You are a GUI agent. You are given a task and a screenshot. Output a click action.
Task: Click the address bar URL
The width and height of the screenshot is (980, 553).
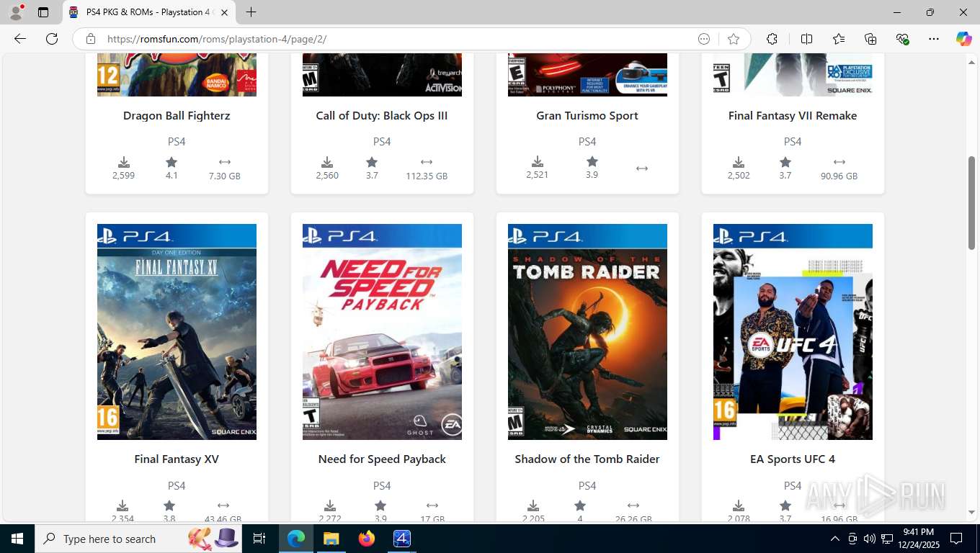[217, 39]
